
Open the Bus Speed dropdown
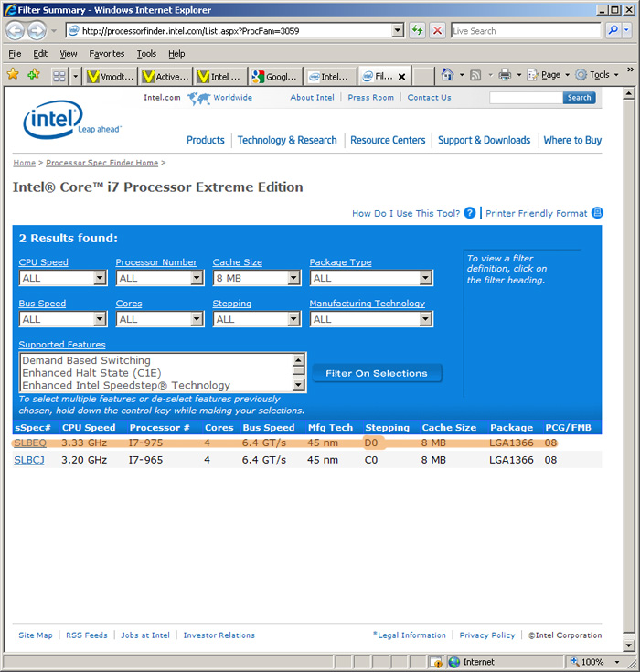[x=63, y=319]
